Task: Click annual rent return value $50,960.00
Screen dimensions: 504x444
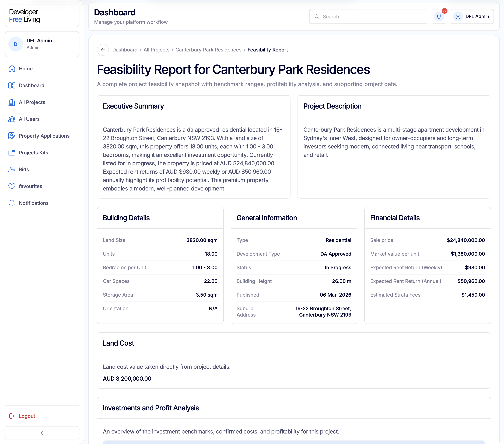Action: click(471, 281)
